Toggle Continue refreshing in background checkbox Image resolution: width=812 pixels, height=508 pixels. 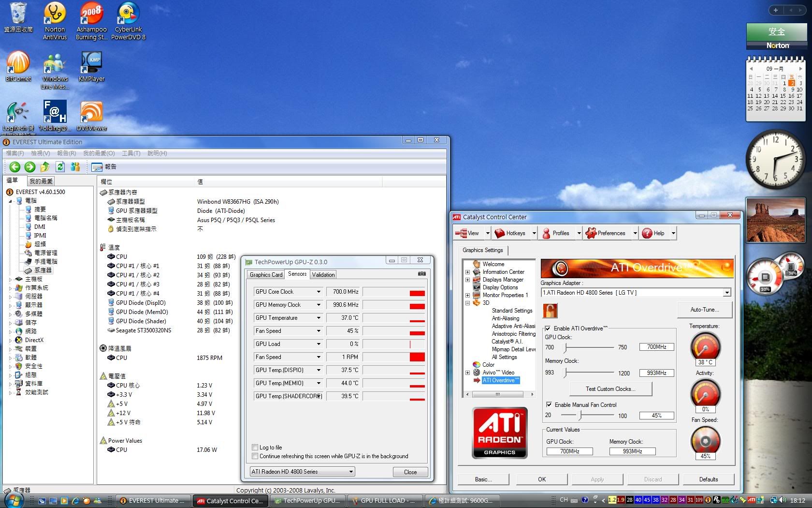255,456
